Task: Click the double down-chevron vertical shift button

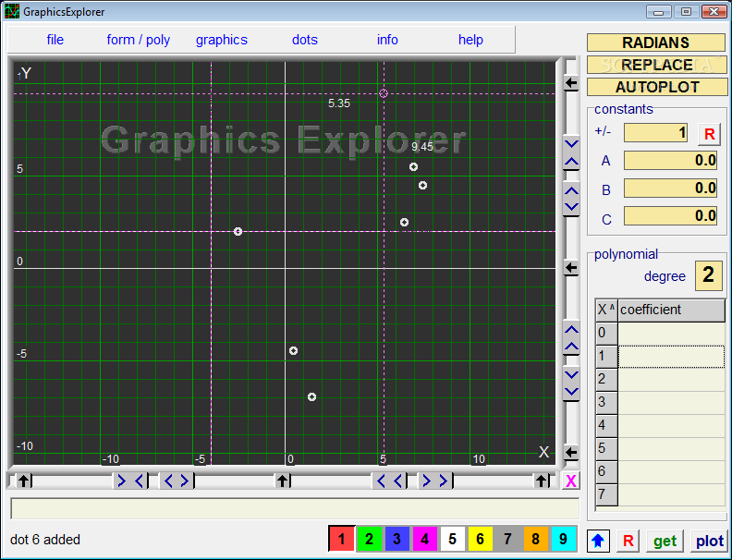Action: (571, 383)
